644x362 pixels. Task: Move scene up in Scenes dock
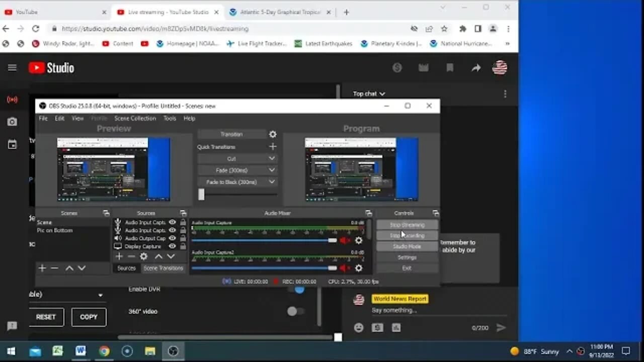click(x=69, y=268)
